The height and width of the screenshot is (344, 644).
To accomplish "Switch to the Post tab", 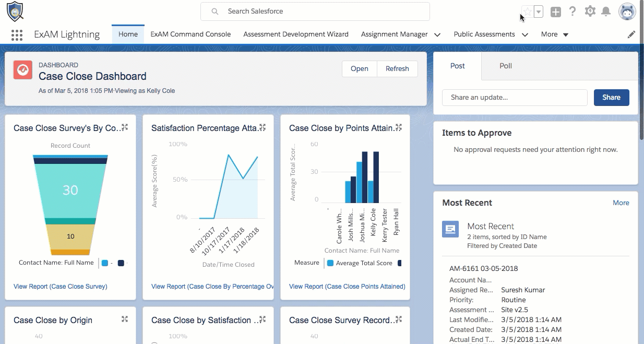I will pyautogui.click(x=458, y=66).
